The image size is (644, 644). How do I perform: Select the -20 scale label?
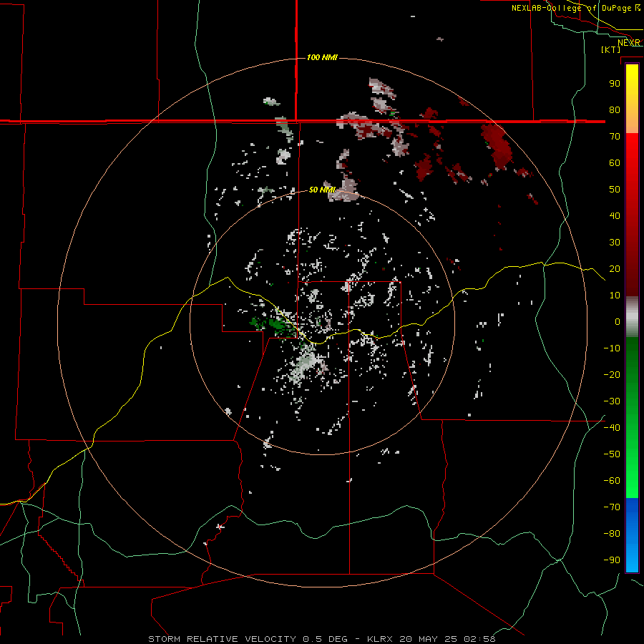(x=612, y=374)
